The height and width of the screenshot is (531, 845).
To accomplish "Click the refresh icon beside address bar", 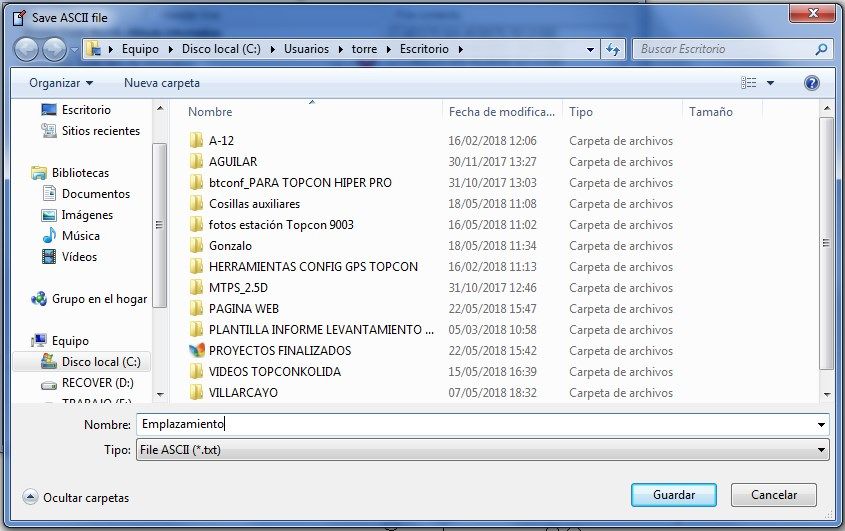I will [x=613, y=50].
